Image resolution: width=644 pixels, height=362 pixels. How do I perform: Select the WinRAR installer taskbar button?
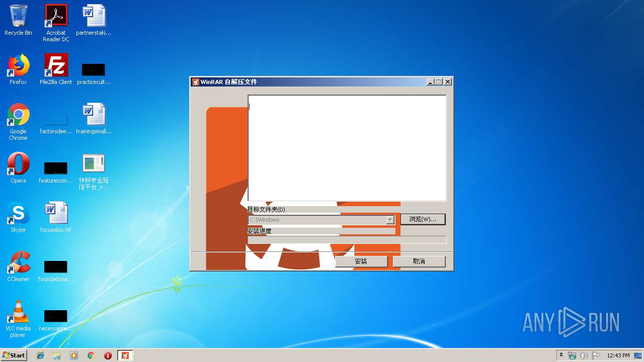125,355
